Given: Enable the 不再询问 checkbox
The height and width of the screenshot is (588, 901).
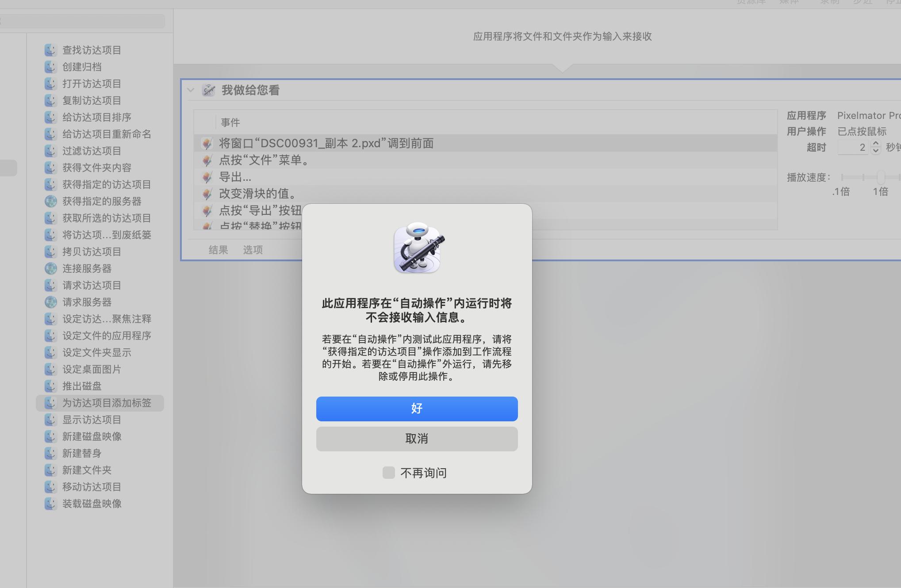Looking at the screenshot, I should click(x=388, y=472).
